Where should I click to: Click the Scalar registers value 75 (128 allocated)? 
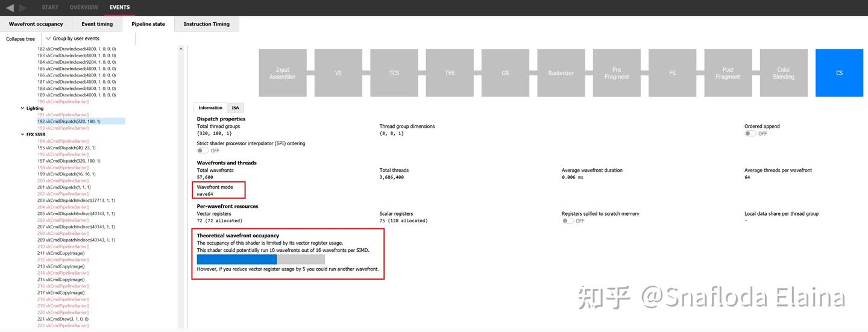[403, 221]
